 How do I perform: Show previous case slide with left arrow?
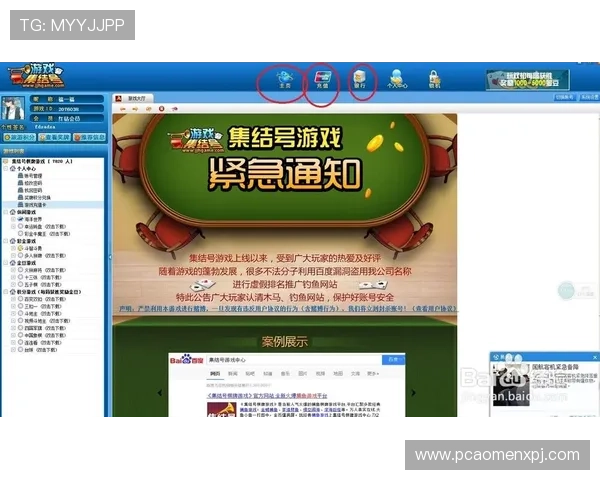click(160, 393)
